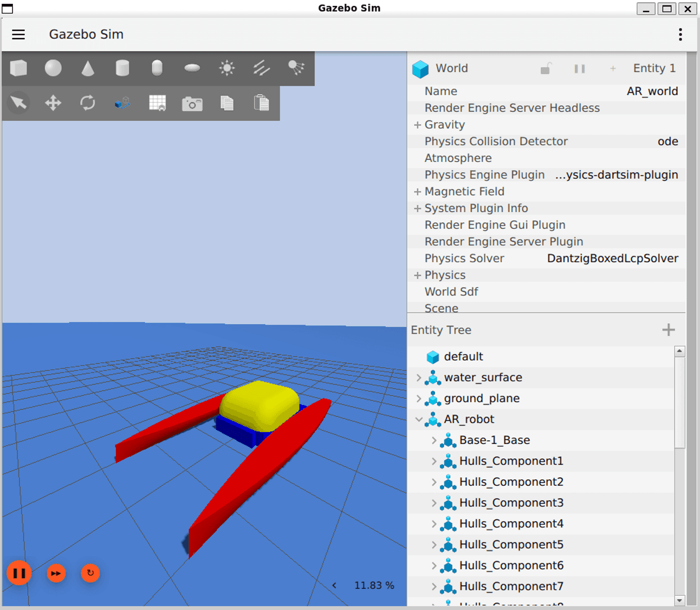Expand the Gravity property
Image resolution: width=700 pixels, height=610 pixels.
[x=418, y=124]
